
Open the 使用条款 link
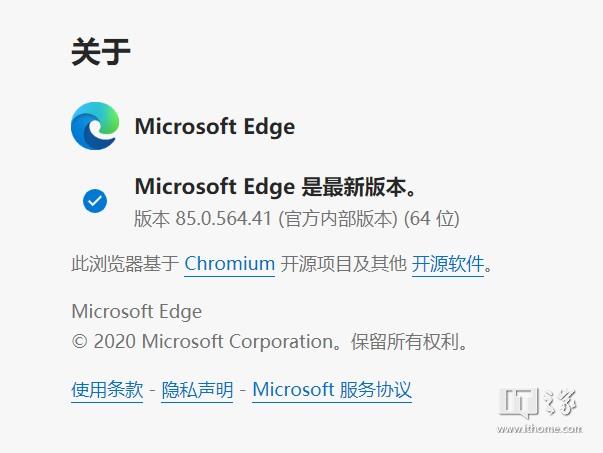(107, 390)
